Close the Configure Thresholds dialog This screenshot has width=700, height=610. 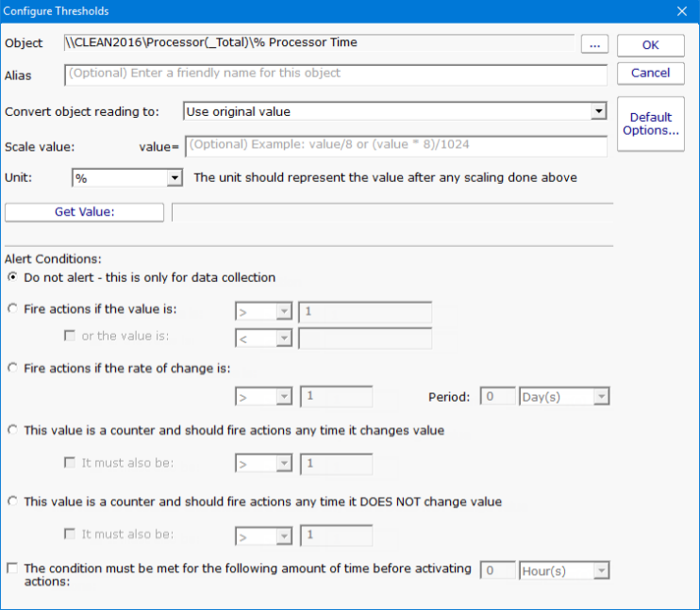(x=682, y=11)
